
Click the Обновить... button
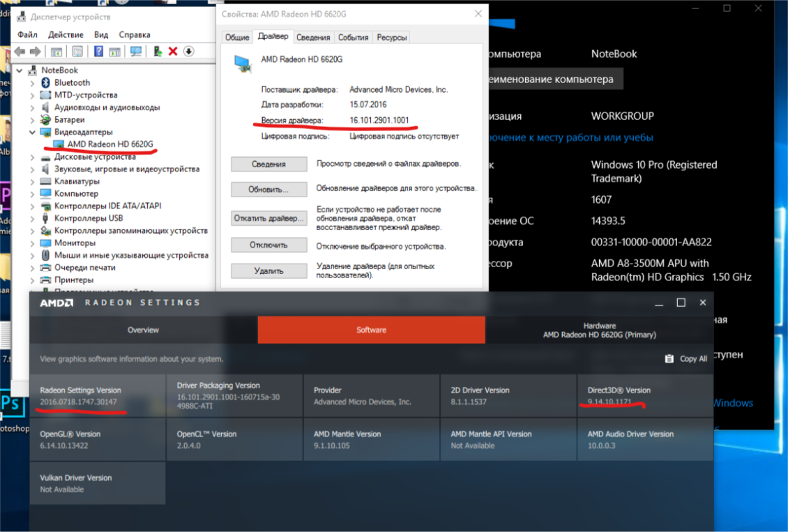269,190
